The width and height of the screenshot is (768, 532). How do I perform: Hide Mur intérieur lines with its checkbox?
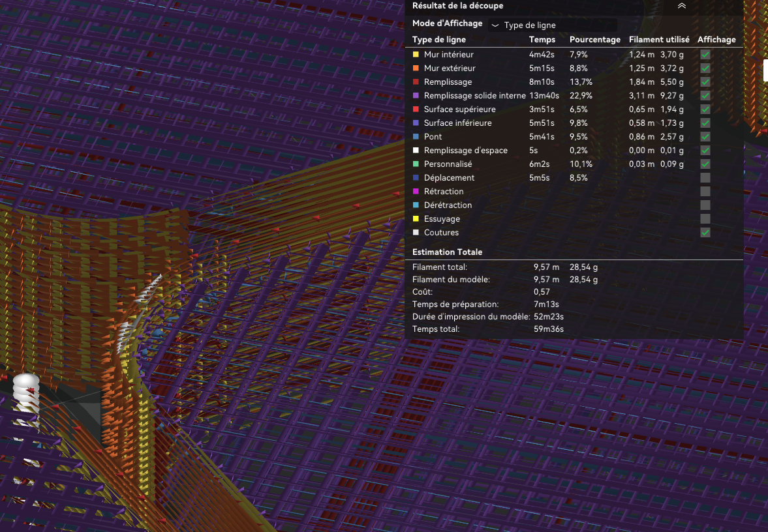[705, 54]
